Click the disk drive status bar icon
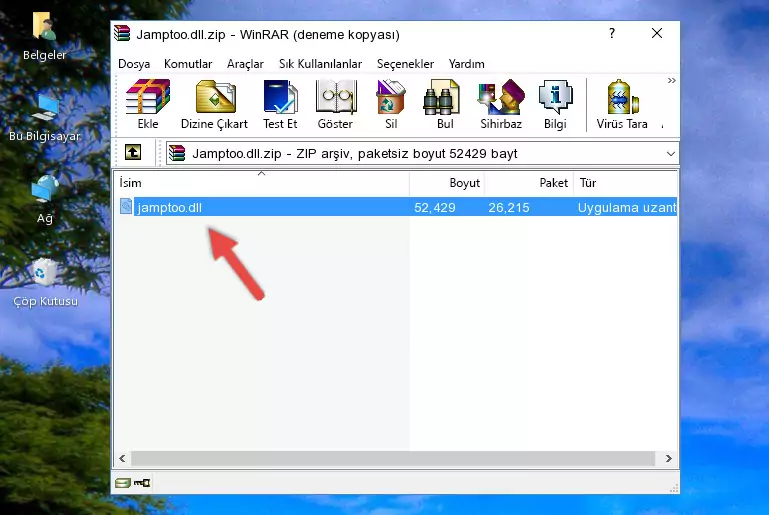This screenshot has height=515, width=769. (x=123, y=483)
